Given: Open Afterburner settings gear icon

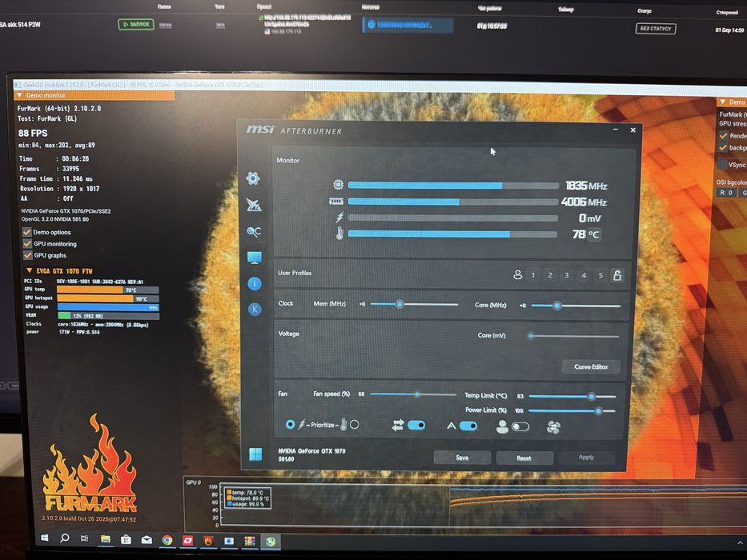Looking at the screenshot, I should point(253,178).
